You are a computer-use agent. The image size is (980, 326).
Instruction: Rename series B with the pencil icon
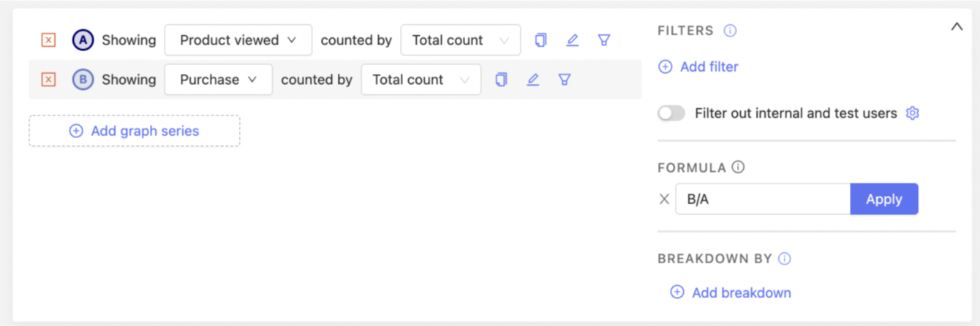click(532, 80)
